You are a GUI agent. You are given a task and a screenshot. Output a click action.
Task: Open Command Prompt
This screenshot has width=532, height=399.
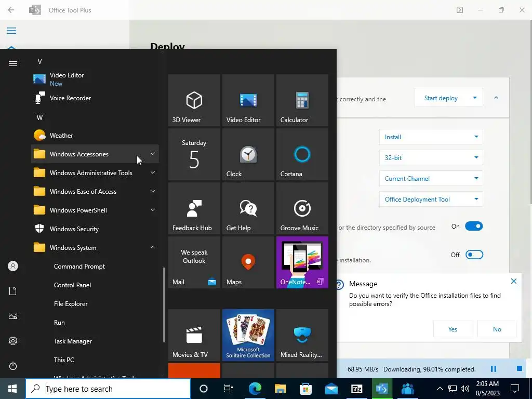(x=95, y=267)
